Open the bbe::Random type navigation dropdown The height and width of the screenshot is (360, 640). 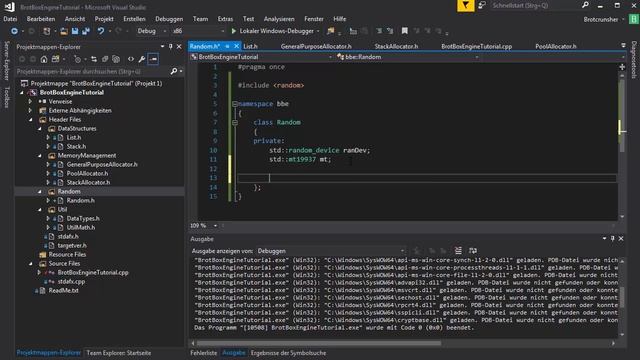[x=407, y=57]
